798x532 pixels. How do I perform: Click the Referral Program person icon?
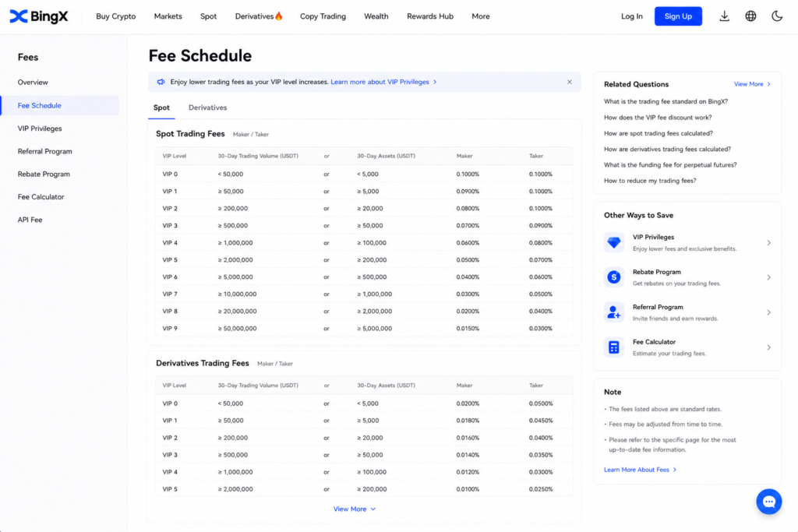[x=614, y=312]
